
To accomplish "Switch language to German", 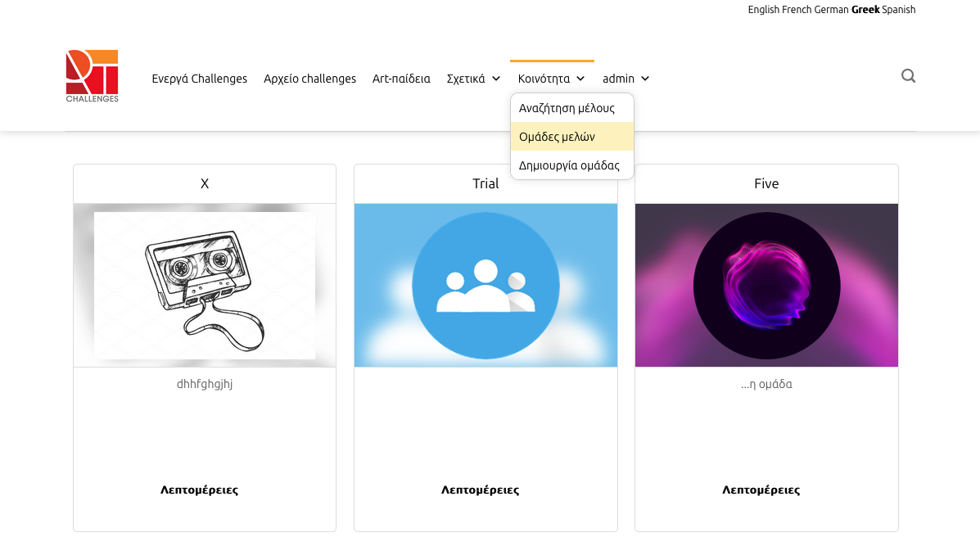I will (831, 10).
